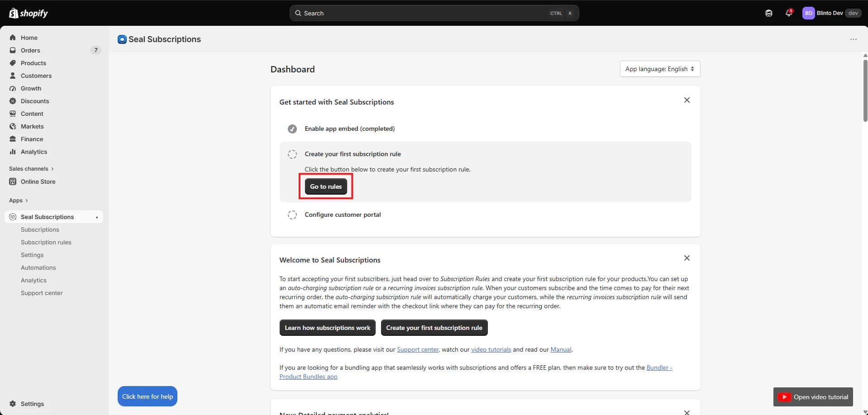The width and height of the screenshot is (868, 415).
Task: Open Subscriptions in app submenu
Action: pos(40,229)
